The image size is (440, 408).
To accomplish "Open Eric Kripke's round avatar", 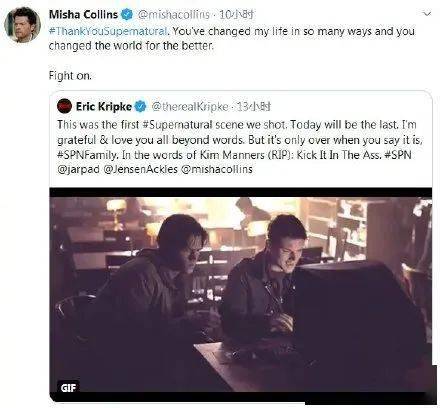I will pyautogui.click(x=64, y=106).
